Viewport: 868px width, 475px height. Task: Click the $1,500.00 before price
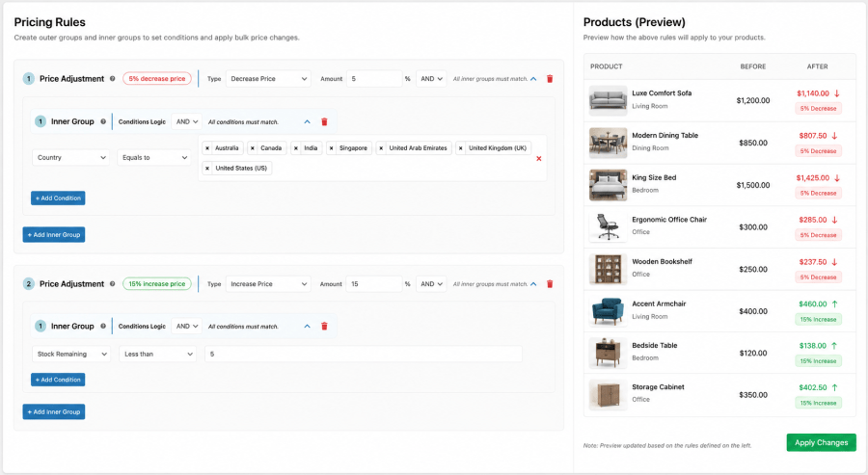[753, 185]
